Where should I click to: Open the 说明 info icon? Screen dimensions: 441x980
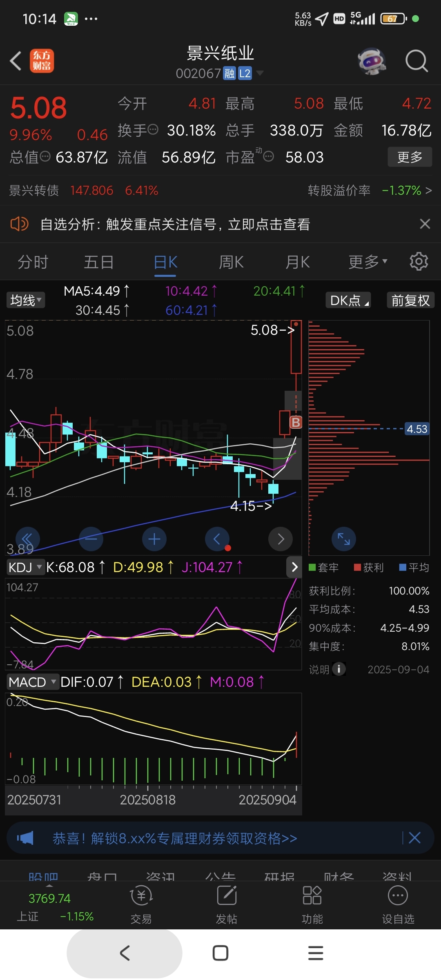tap(339, 669)
